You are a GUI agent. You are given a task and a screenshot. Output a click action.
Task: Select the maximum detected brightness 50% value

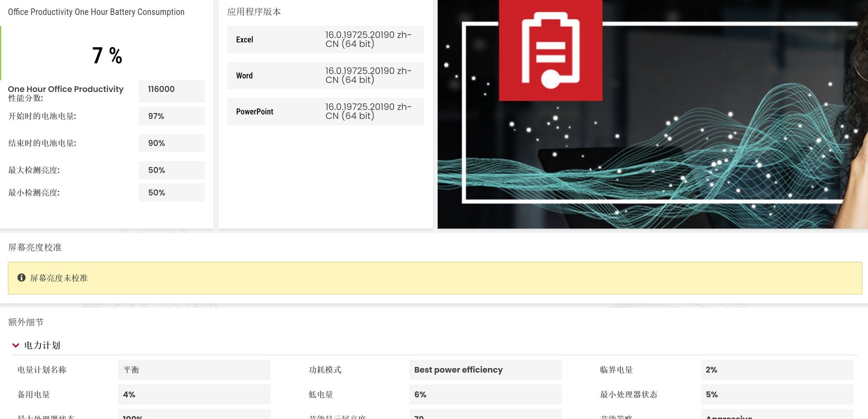pos(171,170)
